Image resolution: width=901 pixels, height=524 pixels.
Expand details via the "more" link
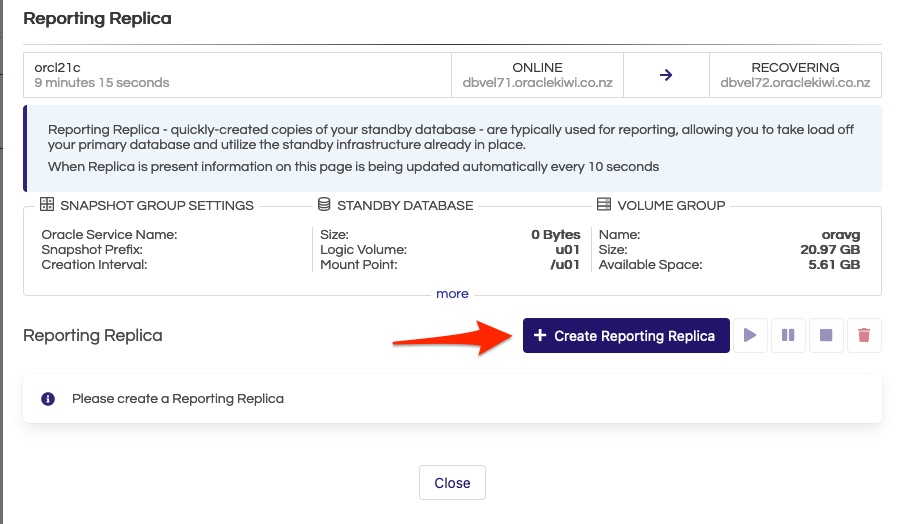coord(452,294)
